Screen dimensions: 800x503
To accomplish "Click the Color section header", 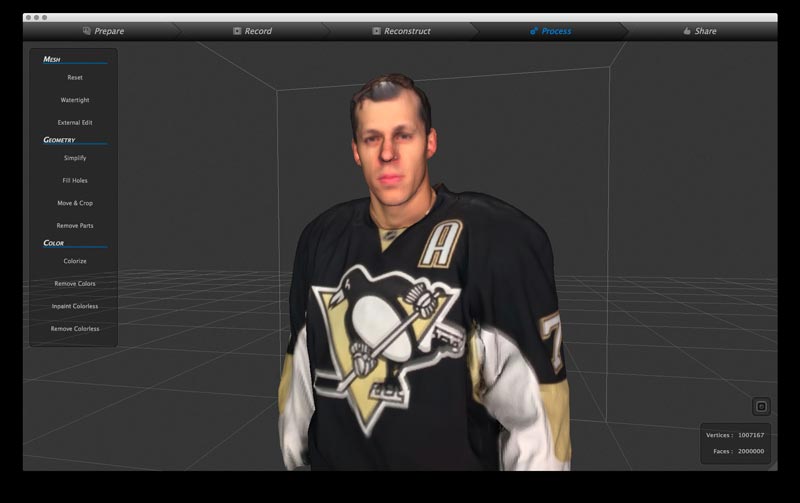I will pos(54,243).
